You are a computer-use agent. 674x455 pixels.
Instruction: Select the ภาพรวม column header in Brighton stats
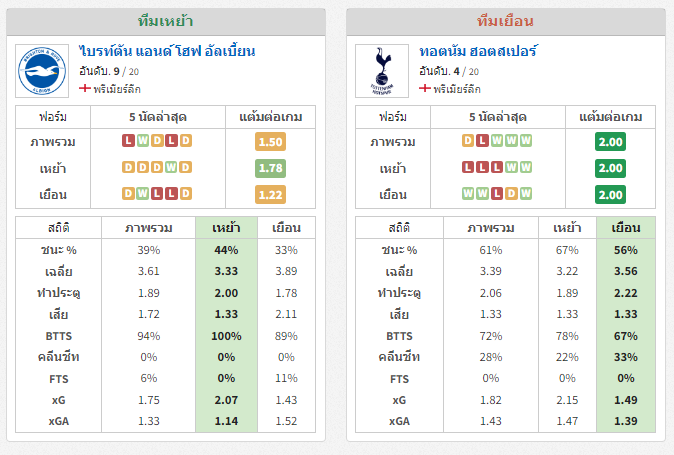[149, 228]
